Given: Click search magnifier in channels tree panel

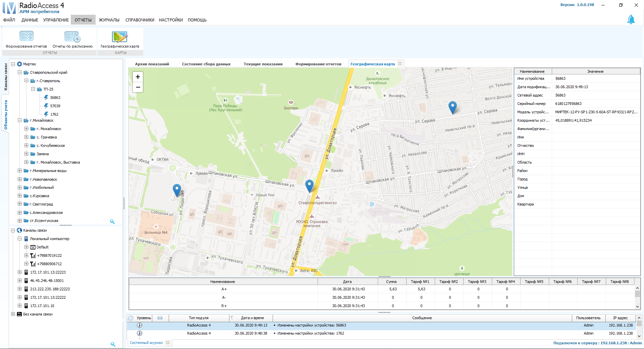Looking at the screenshot, I should [113, 344].
